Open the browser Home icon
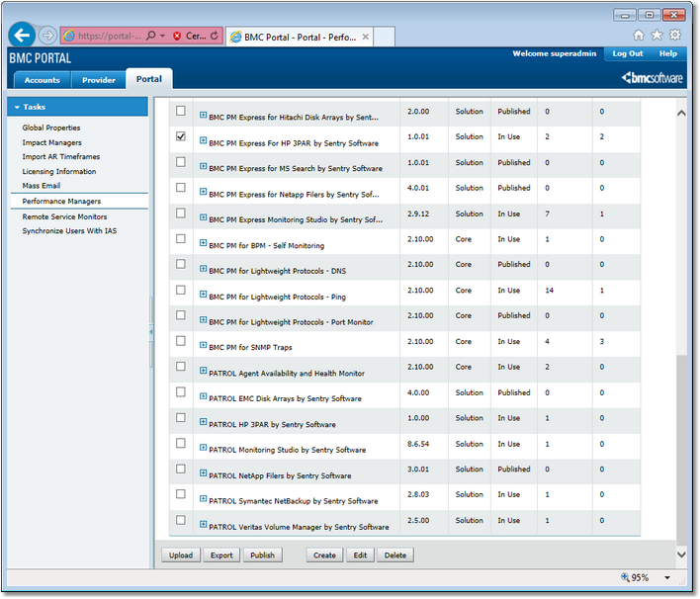The width and height of the screenshot is (700, 599). pos(639,35)
